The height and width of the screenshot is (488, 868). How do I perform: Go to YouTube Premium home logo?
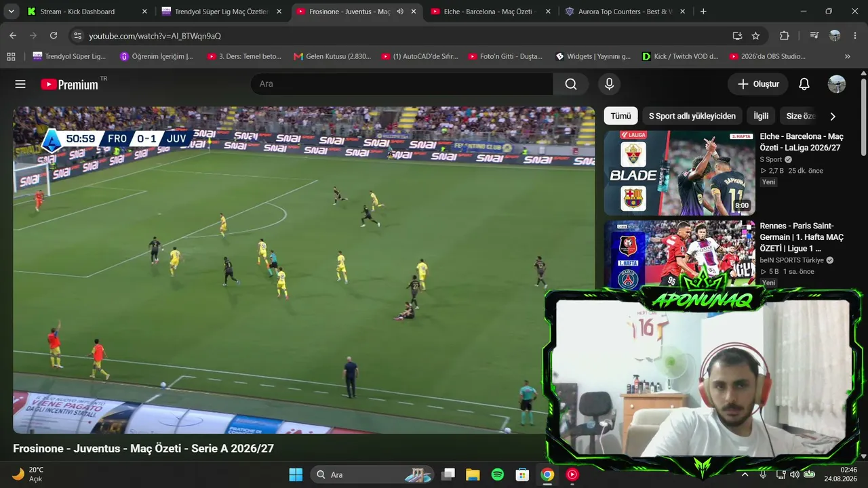coord(69,84)
